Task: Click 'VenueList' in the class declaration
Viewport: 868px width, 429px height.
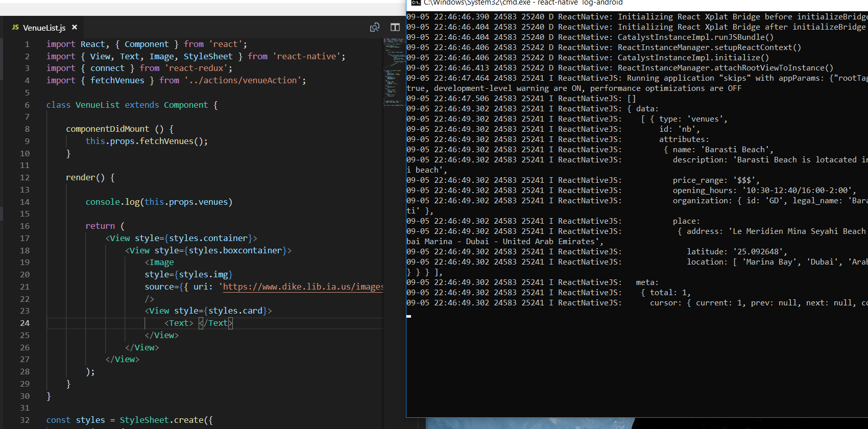Action: (x=98, y=105)
